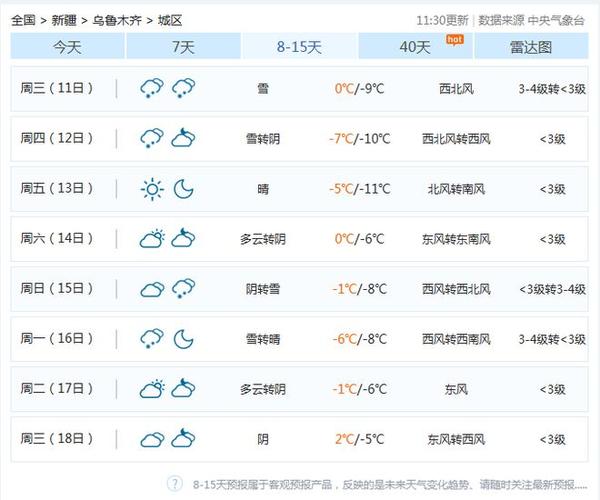600x500 pixels.
Task: Click clear night moon icon for 周一（16日）
Action: (183, 339)
